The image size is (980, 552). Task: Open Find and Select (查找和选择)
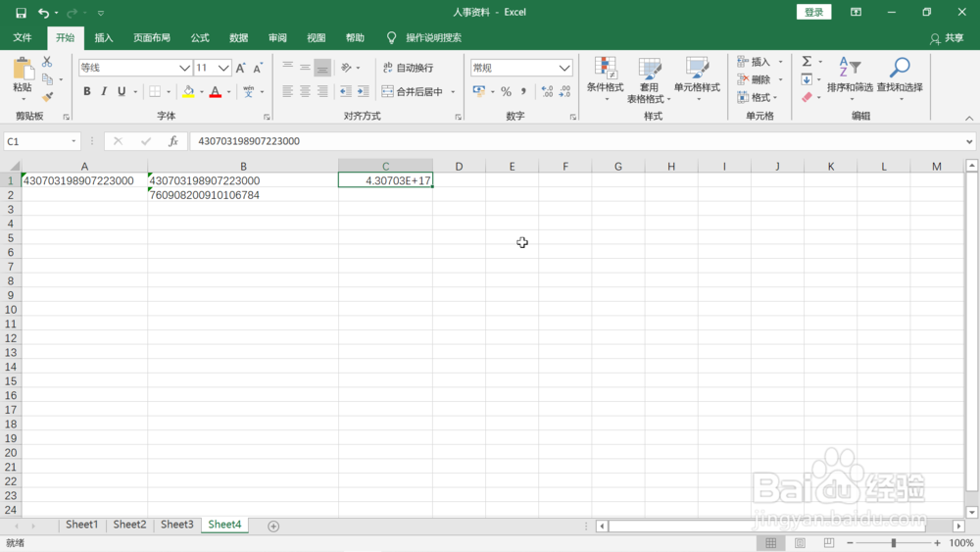click(x=900, y=80)
